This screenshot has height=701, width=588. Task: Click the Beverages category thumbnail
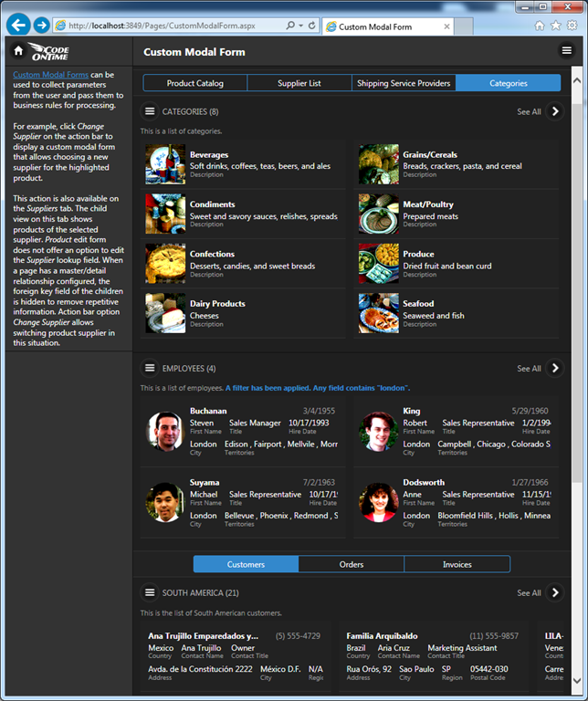coord(165,164)
